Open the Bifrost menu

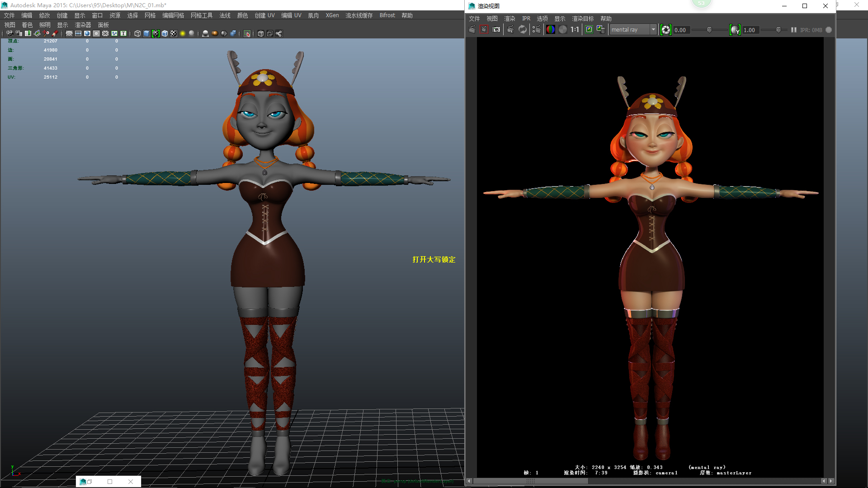pyautogui.click(x=387, y=15)
